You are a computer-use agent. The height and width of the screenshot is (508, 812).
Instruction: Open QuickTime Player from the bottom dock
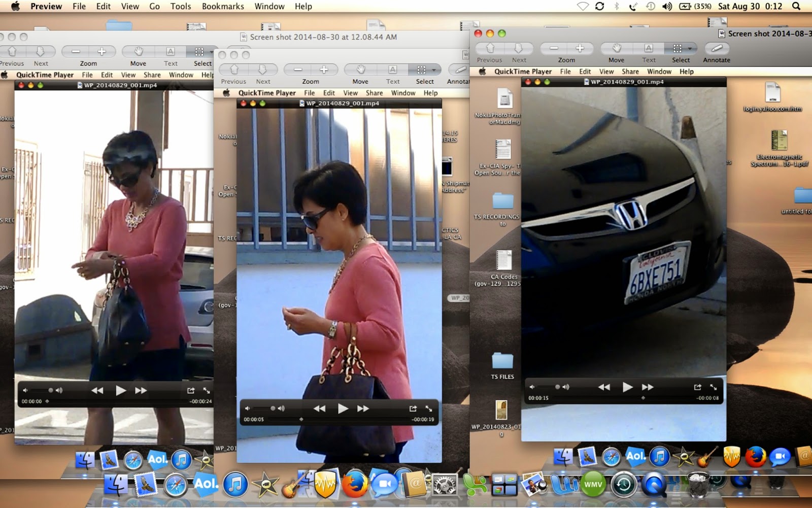(654, 485)
